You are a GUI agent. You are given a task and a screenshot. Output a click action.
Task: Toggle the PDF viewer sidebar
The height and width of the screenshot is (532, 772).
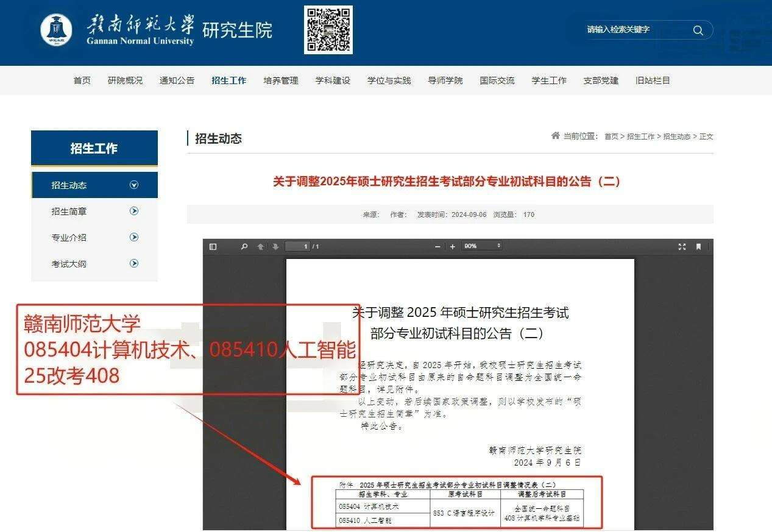(x=213, y=247)
